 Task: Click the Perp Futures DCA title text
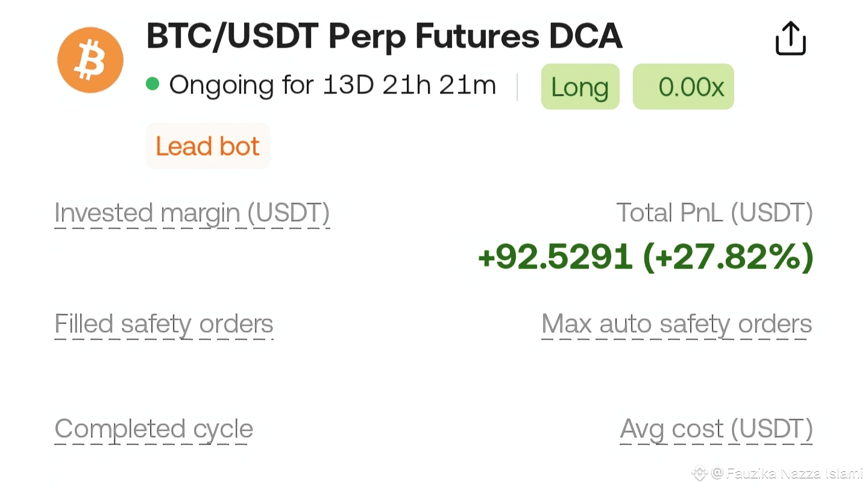pos(476,36)
